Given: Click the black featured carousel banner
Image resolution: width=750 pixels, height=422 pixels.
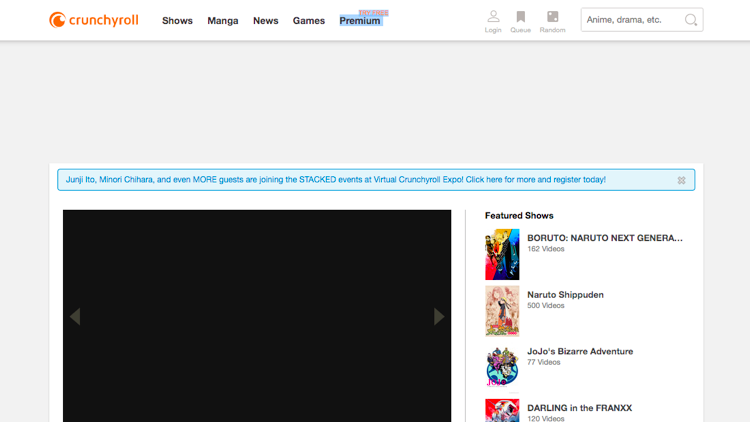Looking at the screenshot, I should click(257, 316).
